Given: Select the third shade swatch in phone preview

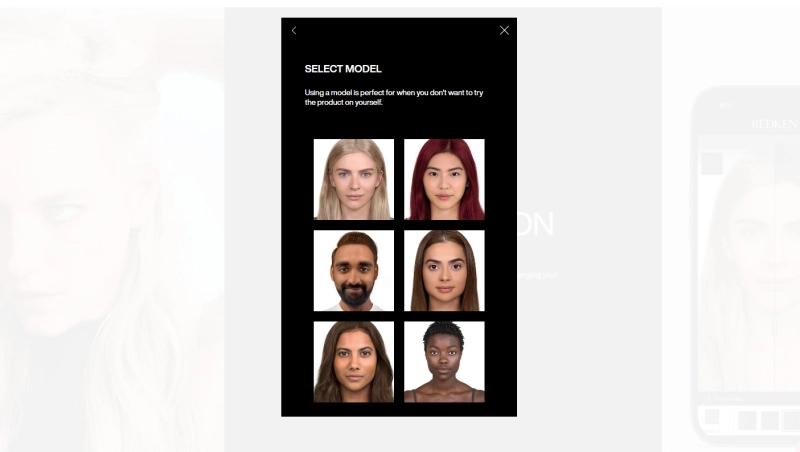Looking at the screenshot, I should point(770,420).
